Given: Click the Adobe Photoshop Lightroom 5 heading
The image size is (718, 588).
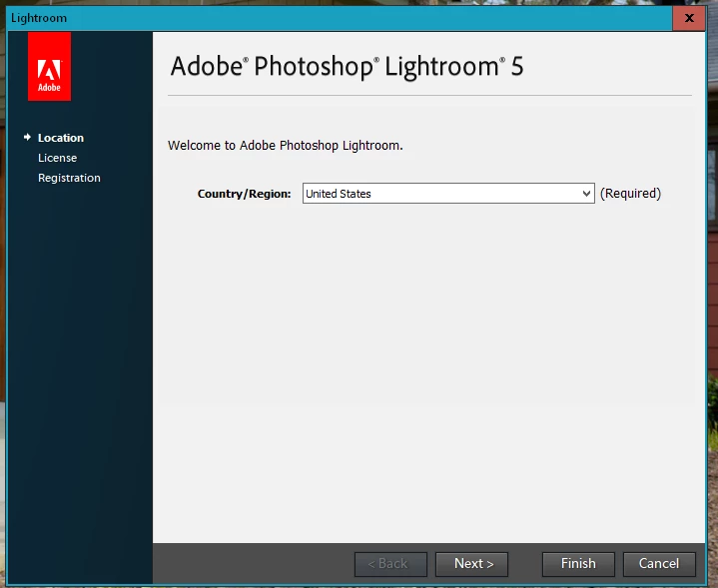Looking at the screenshot, I should click(x=347, y=67).
